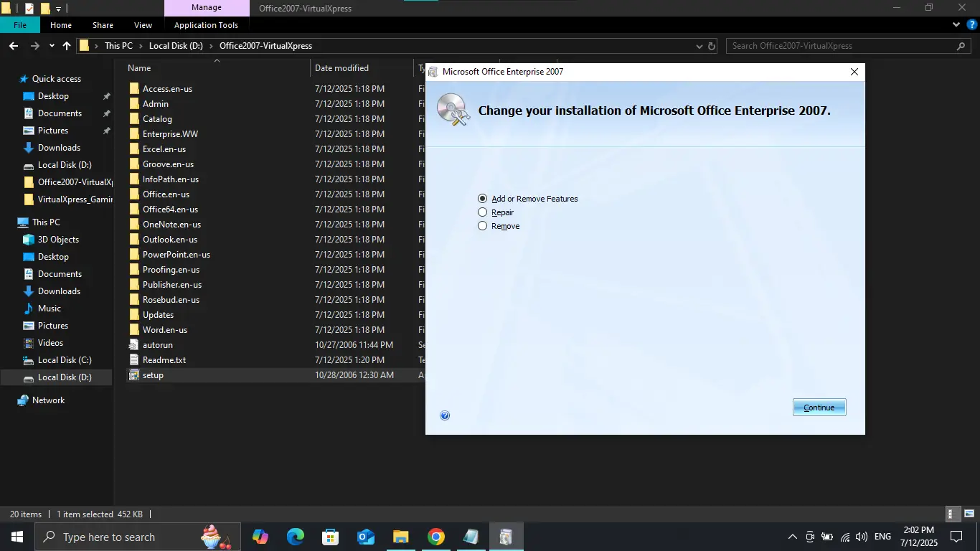Open the File tab in Explorer

[x=20, y=25]
